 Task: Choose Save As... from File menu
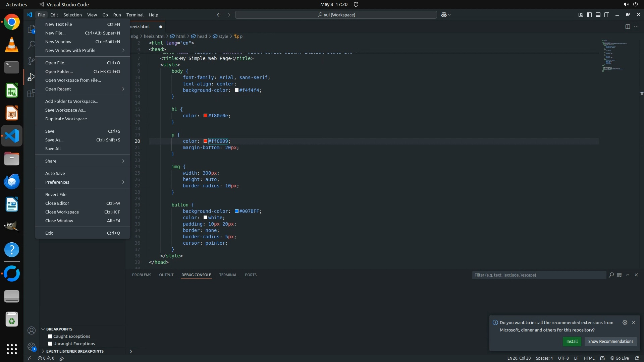pos(54,140)
